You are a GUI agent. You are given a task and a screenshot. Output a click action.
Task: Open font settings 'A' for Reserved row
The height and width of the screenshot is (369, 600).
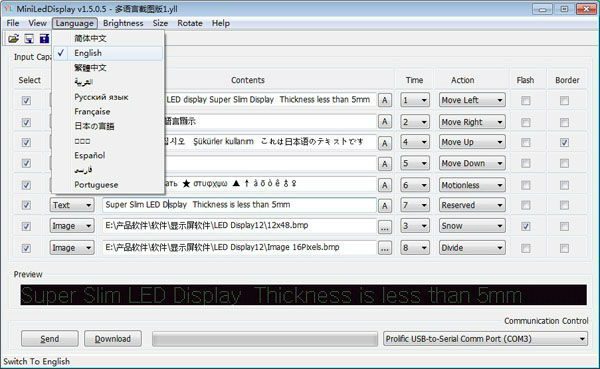point(385,206)
